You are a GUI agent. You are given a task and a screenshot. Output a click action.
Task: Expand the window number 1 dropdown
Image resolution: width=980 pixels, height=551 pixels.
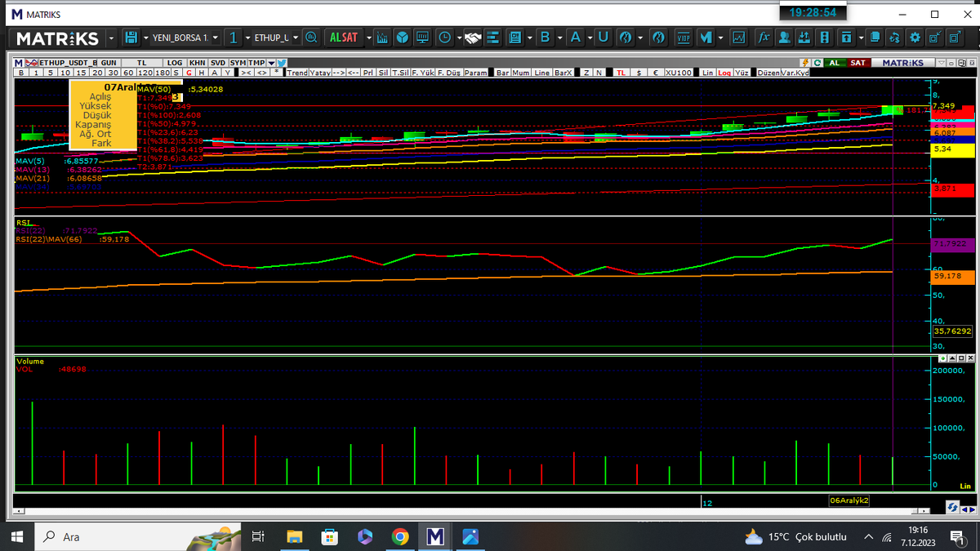247,38
